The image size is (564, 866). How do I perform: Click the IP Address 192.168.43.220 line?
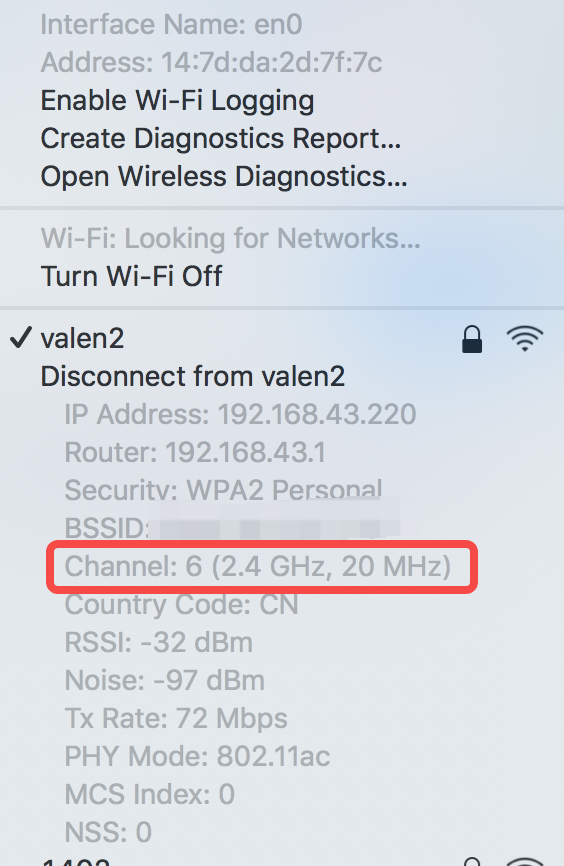pos(240,414)
